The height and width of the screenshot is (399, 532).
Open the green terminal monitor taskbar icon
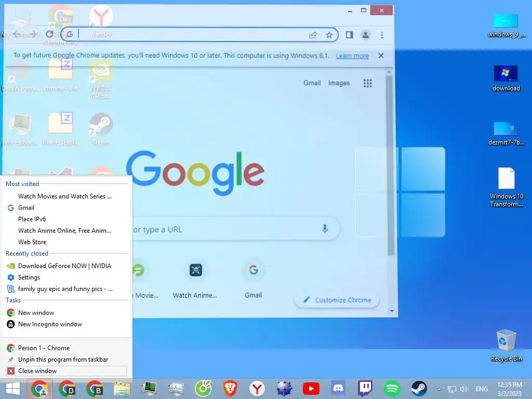pos(149,389)
